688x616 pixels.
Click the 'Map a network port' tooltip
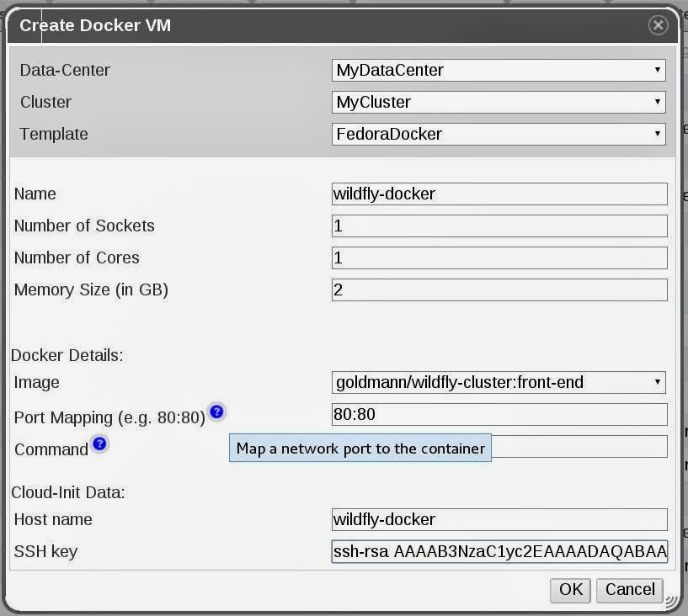[360, 449]
